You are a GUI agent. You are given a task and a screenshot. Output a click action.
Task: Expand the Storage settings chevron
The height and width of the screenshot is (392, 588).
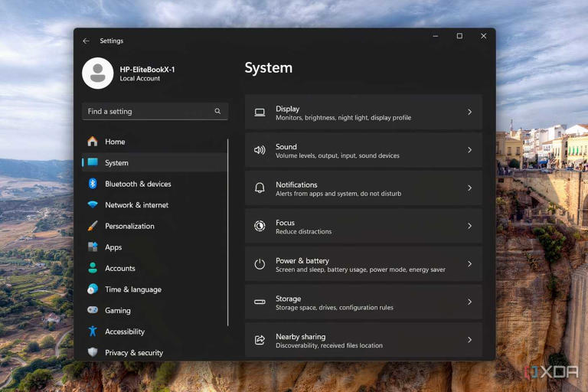click(469, 302)
